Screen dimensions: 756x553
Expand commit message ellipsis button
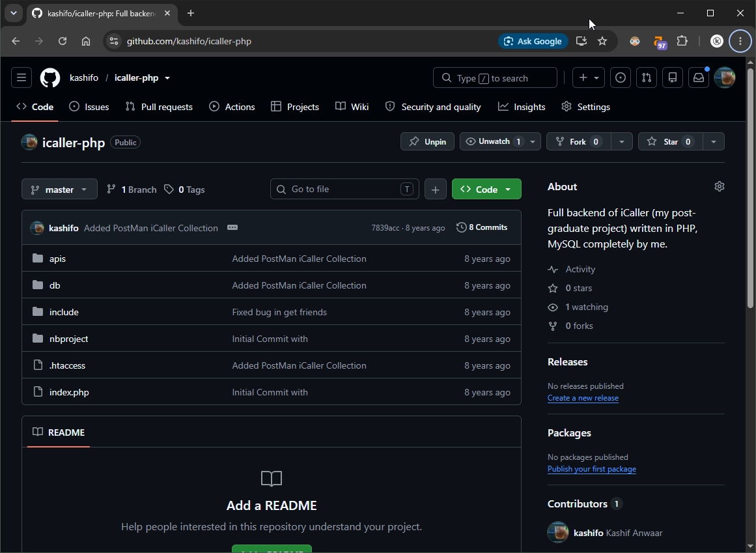(232, 227)
